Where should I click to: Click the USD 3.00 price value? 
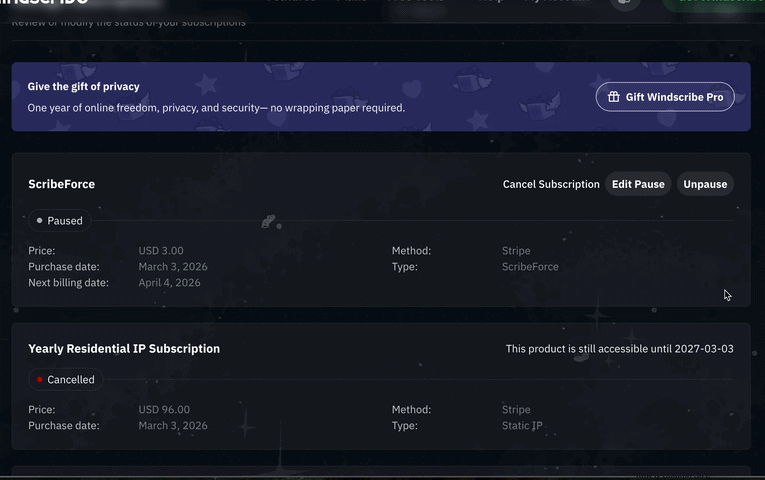[x=161, y=251]
